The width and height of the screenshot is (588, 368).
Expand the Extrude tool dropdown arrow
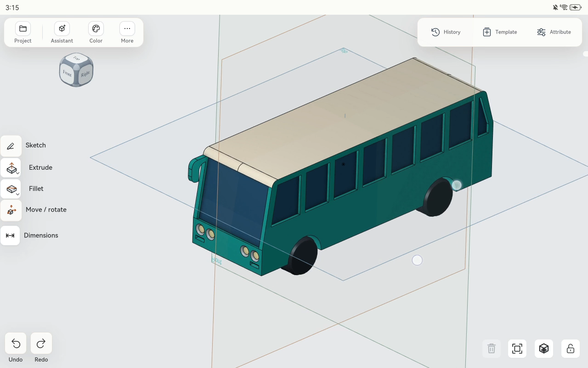pos(17,173)
